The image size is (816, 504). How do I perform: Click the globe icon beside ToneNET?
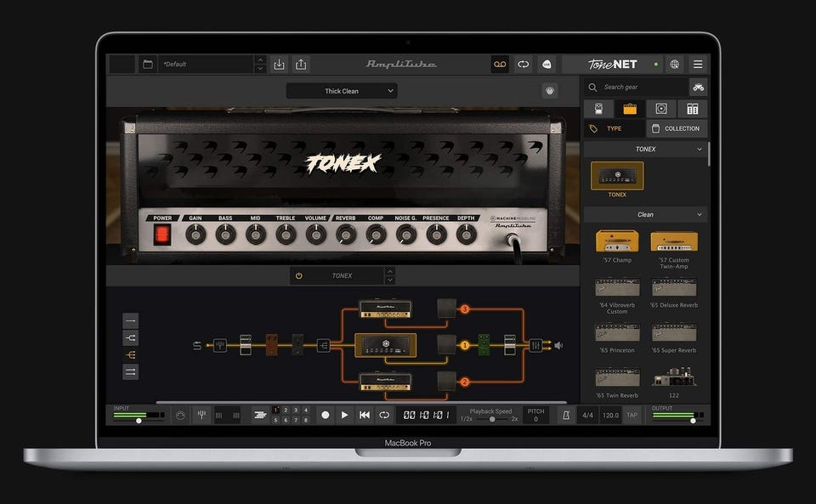point(674,65)
